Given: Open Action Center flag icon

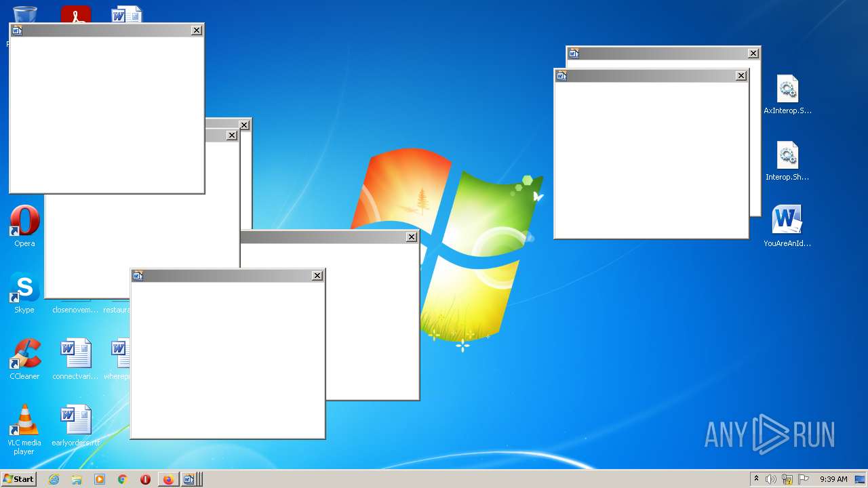Looking at the screenshot, I should point(804,479).
